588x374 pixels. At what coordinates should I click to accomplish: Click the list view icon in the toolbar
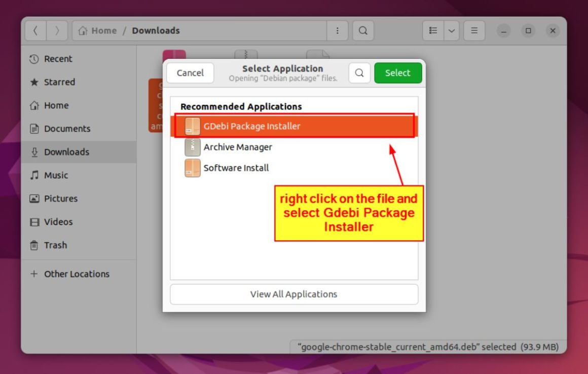(433, 30)
